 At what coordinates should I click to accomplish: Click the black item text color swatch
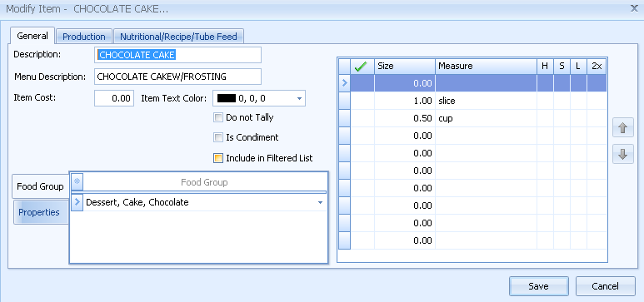(227, 98)
